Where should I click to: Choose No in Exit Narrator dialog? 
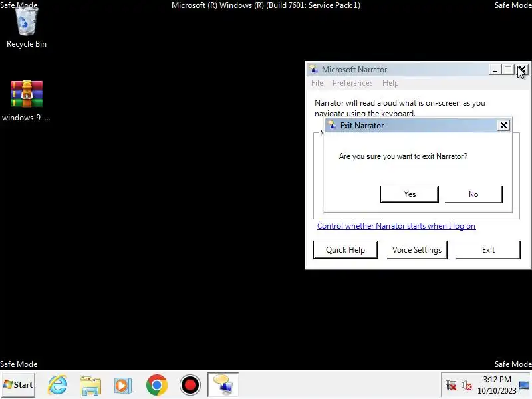coord(473,194)
